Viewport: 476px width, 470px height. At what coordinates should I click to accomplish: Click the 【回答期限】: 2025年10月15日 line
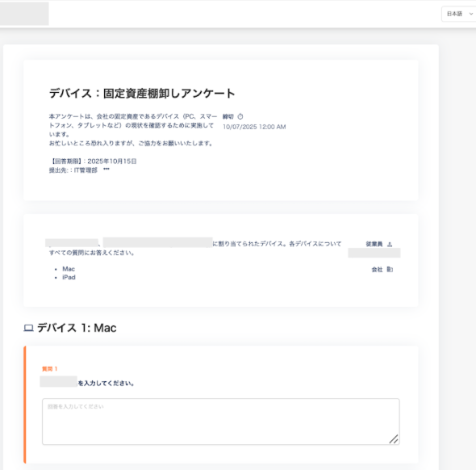point(93,161)
